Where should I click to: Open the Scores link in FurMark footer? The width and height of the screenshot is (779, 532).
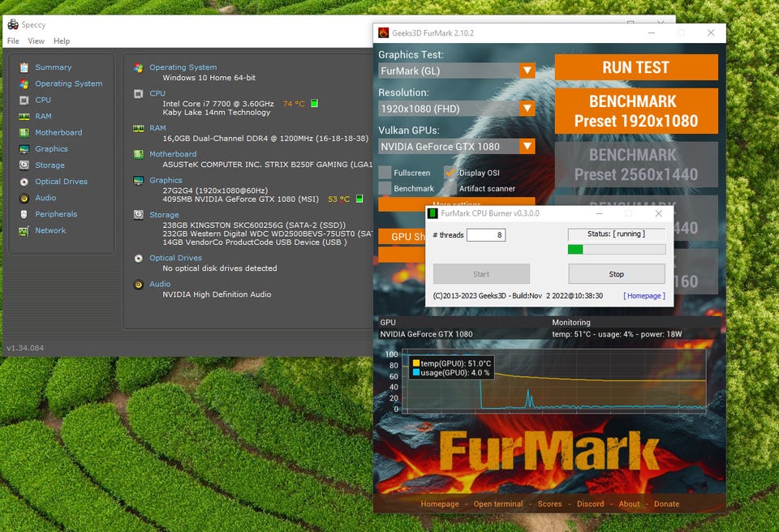coord(549,504)
